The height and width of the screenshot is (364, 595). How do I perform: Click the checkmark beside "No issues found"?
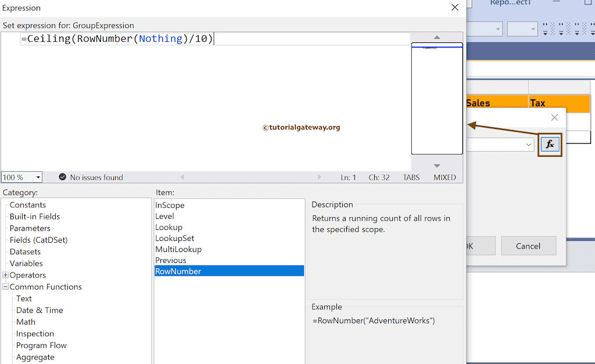pos(63,178)
